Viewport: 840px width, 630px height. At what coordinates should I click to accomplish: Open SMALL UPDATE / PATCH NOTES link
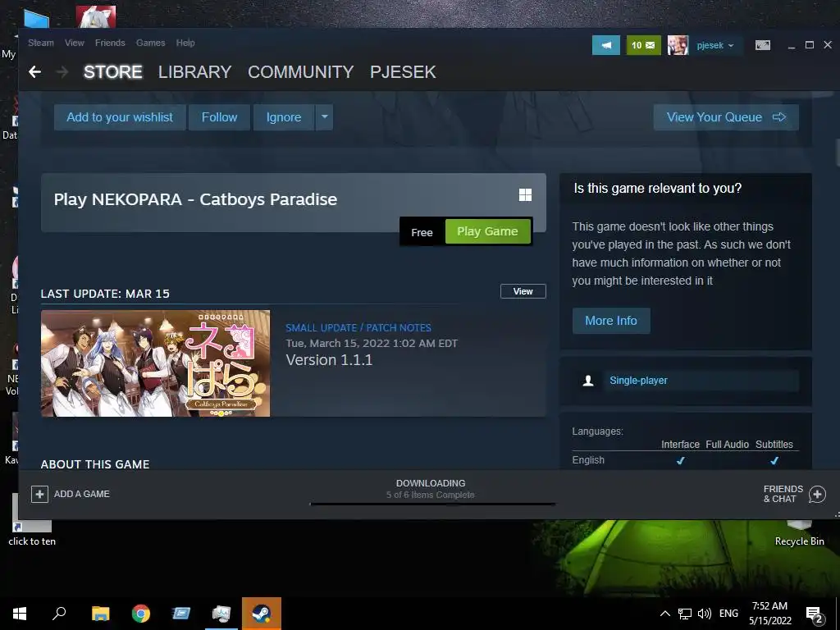click(x=358, y=328)
